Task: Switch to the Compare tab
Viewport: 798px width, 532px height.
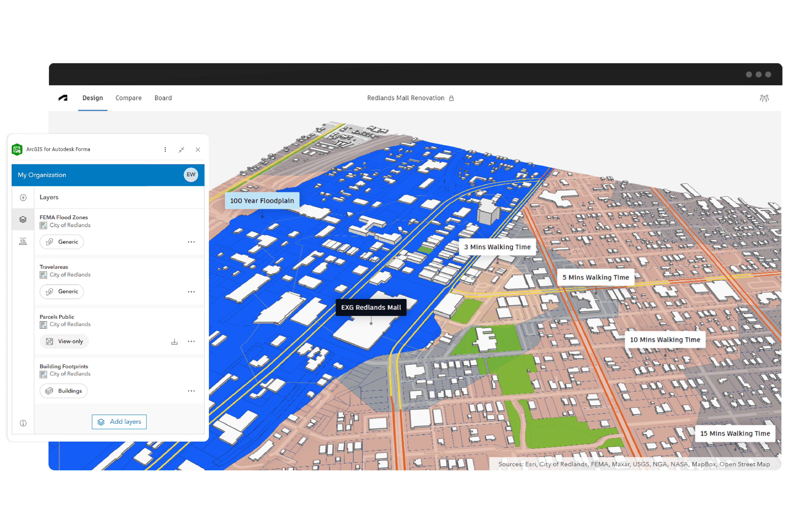Action: pyautogui.click(x=128, y=98)
